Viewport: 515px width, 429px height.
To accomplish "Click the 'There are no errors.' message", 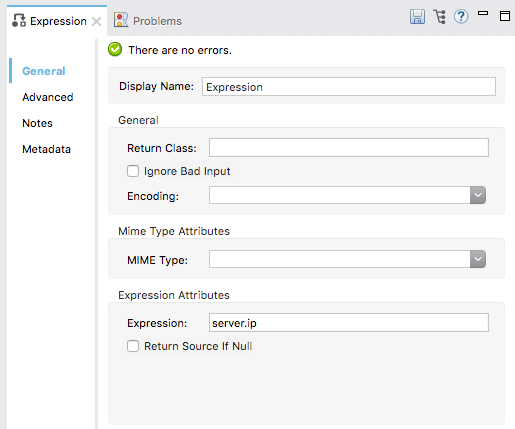I will (x=180, y=50).
